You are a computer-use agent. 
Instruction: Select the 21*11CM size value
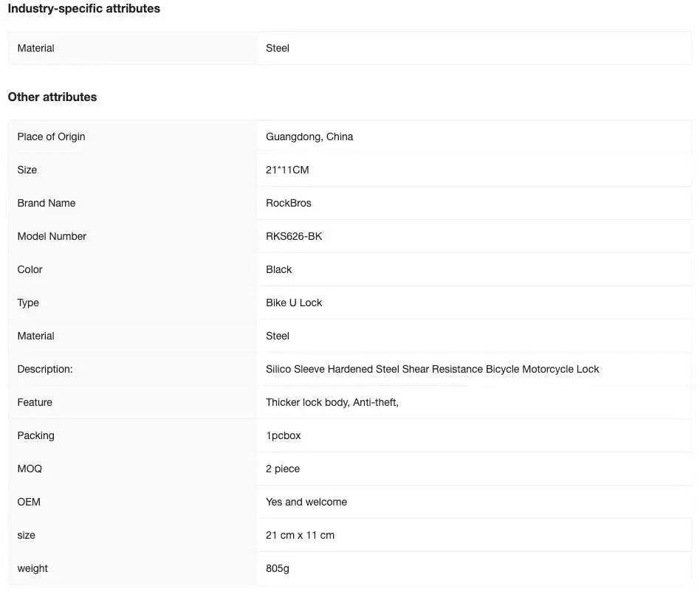[x=287, y=170]
